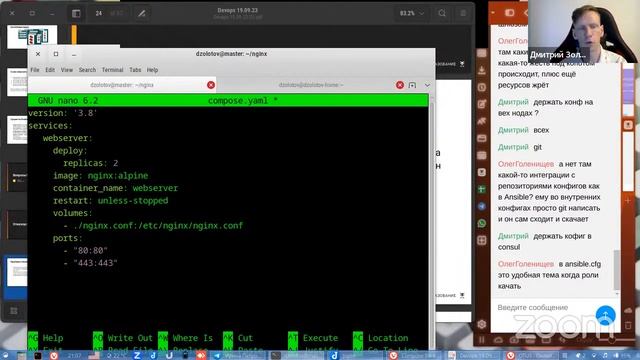The image size is (640, 360).
Task: Select the first slide thumbnail in viewer
Action: tap(32, 36)
